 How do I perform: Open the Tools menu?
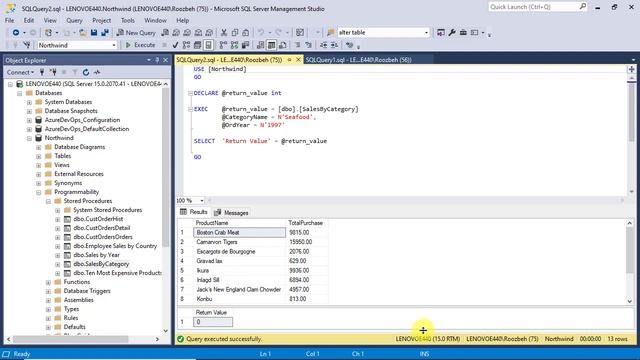tap(127, 20)
